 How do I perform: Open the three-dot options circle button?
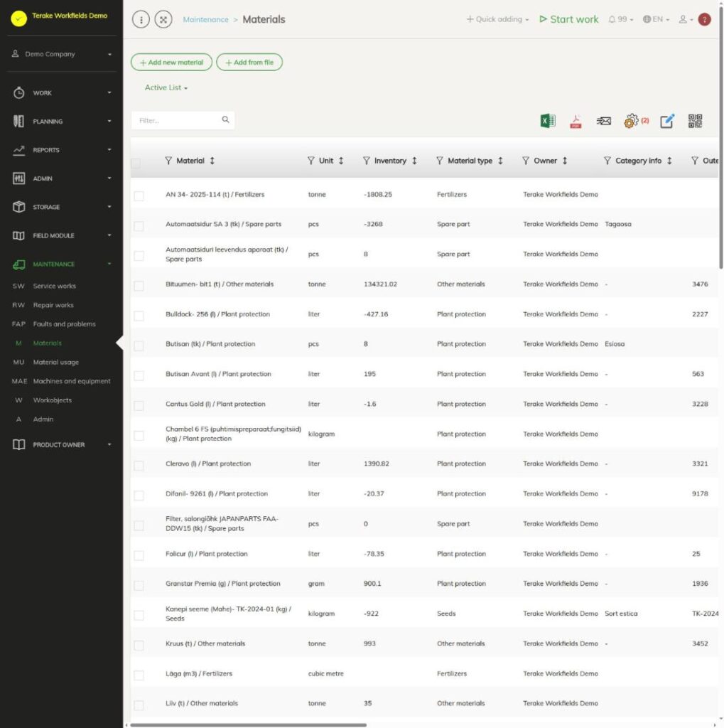141,19
